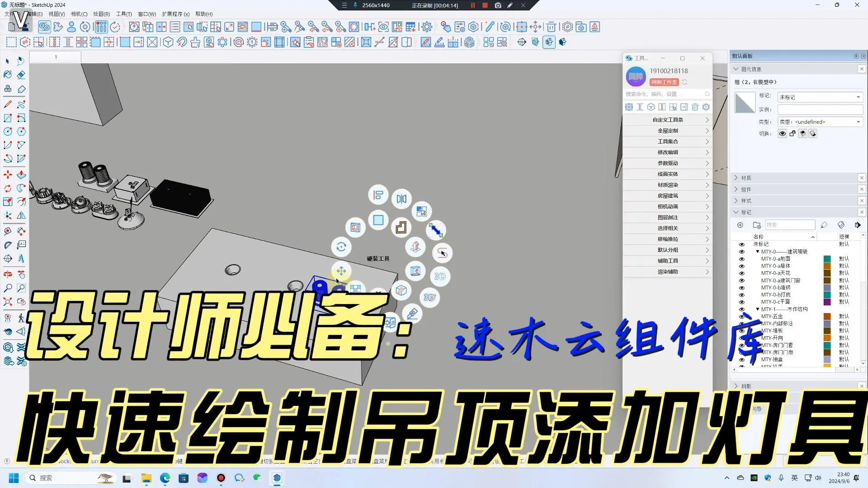Open the 全屋定制 section in the plugin panel
The width and height of the screenshot is (868, 488).
pos(668,130)
